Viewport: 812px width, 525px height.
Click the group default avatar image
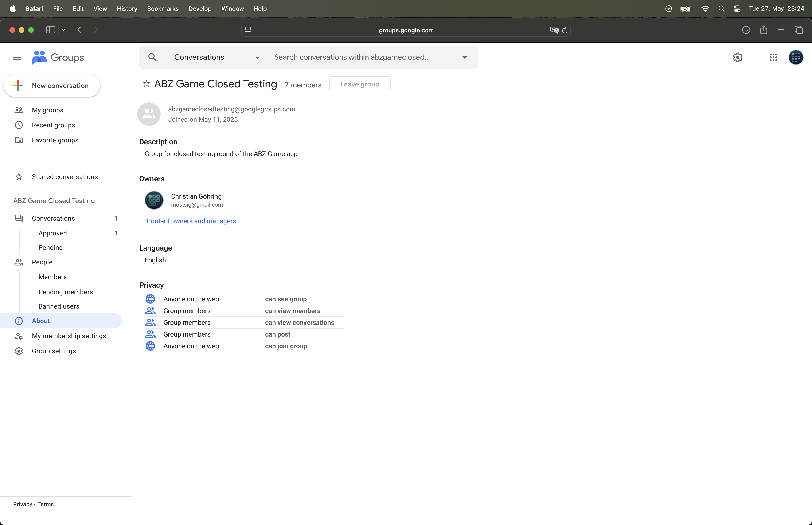149,114
